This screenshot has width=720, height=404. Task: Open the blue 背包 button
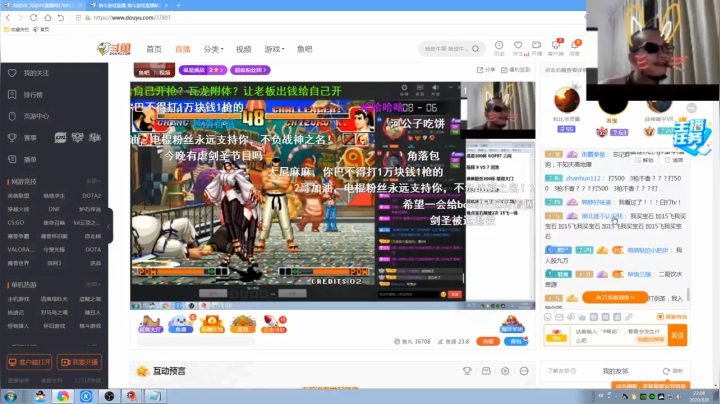[516, 341]
